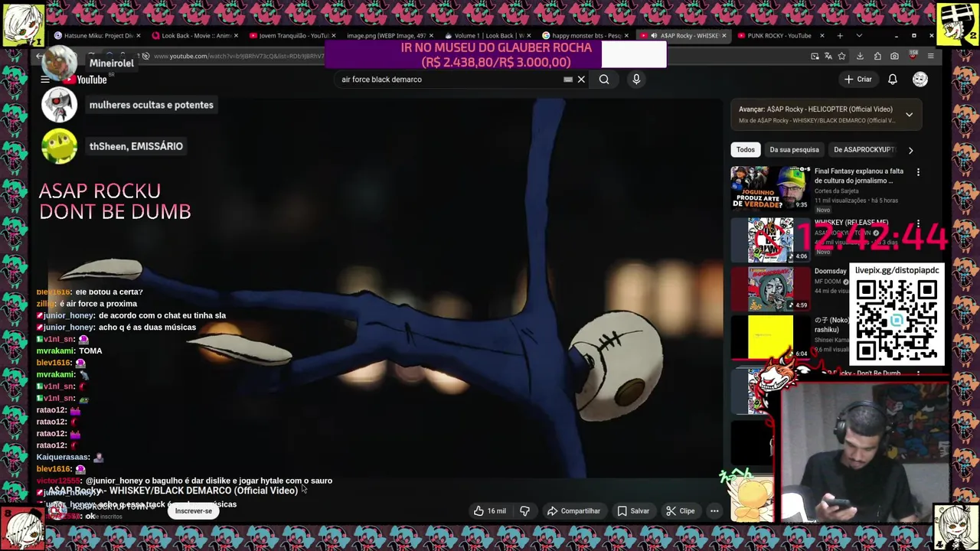Dislike the video with thumbs-down icon

coord(525,511)
